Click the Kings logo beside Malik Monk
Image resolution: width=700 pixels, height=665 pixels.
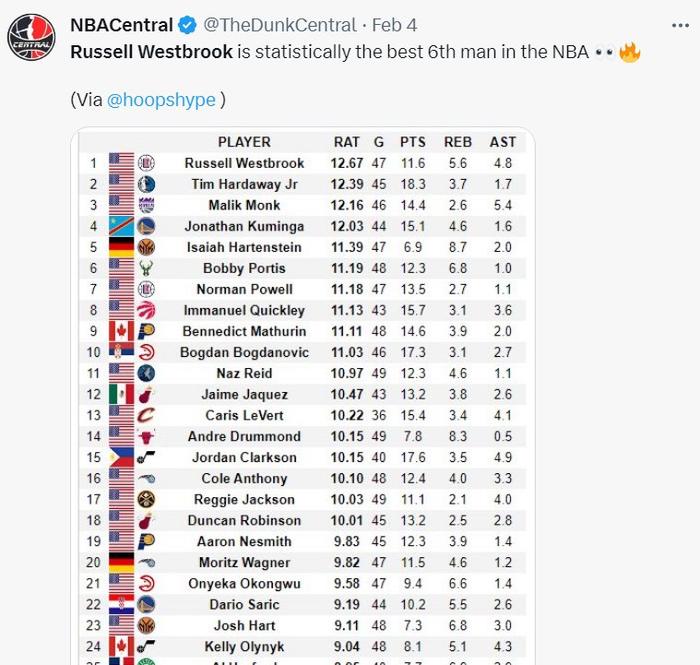(146, 205)
